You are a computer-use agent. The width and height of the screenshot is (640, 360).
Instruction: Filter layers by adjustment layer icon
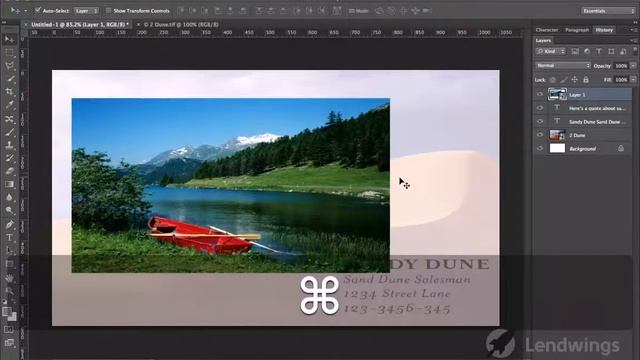click(x=587, y=51)
